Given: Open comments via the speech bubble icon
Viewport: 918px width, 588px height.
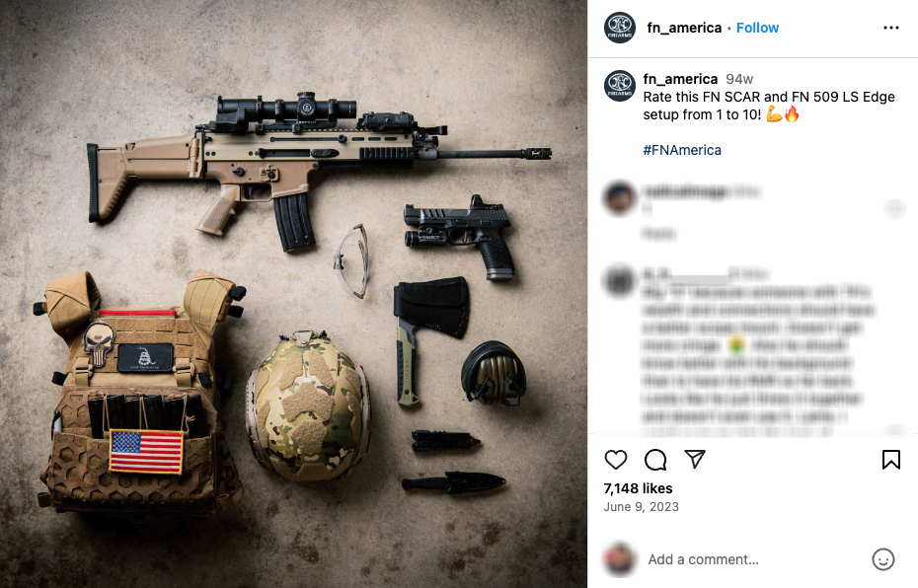Looking at the screenshot, I should click(x=655, y=460).
